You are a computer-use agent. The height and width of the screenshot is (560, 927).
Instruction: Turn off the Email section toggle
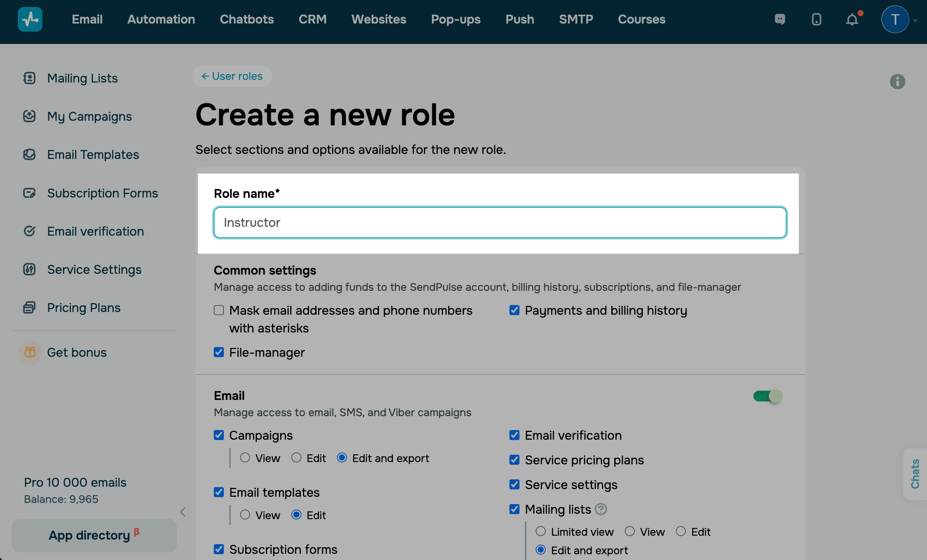(x=767, y=396)
